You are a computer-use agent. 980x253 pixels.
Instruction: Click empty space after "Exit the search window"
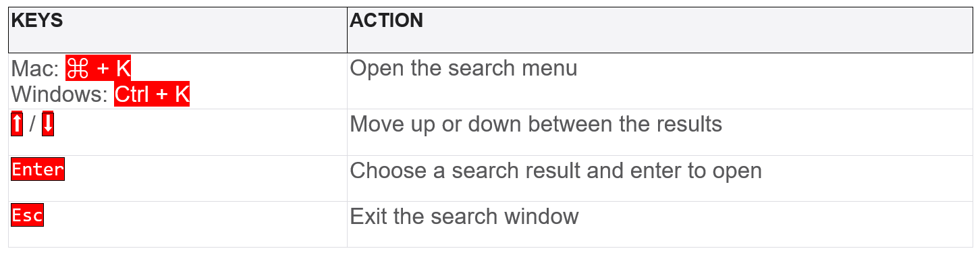[x=776, y=224]
